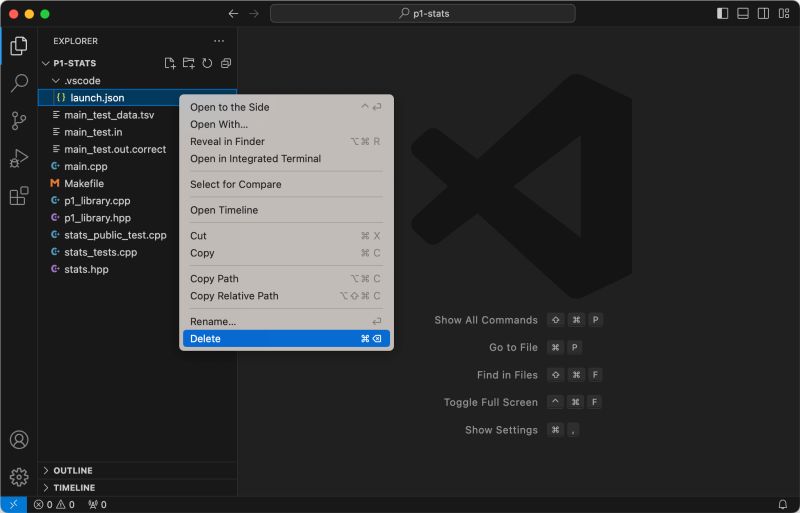Click the Show Settings hint

[x=501, y=430]
